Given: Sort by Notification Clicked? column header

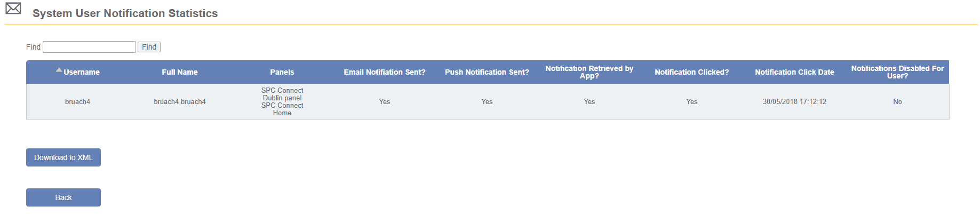Looking at the screenshot, I should 691,72.
